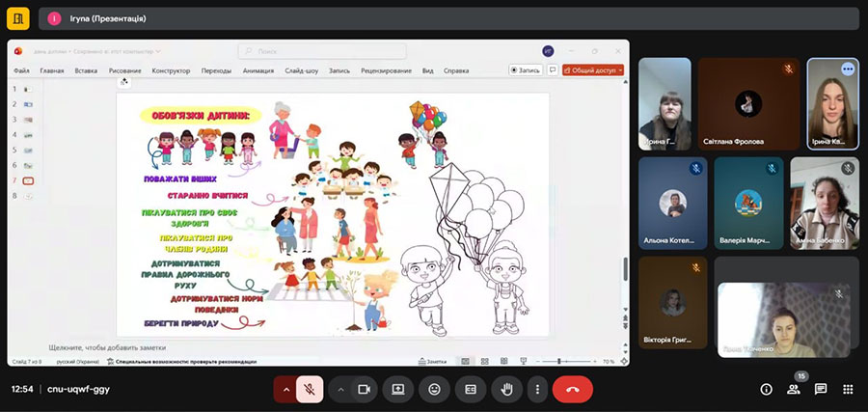Open video settings arrow beside camera
Viewport: 868px width, 412px height.
(x=341, y=389)
